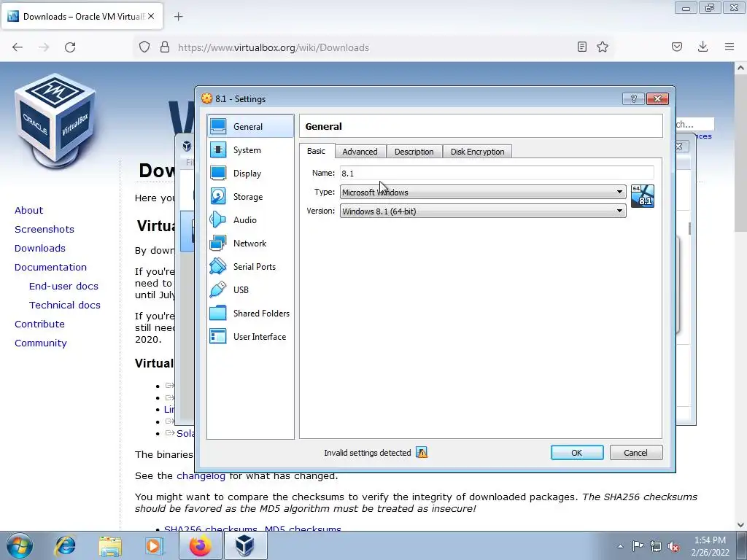Click OK in Settings dialog
This screenshot has width=747, height=560.
point(577,452)
